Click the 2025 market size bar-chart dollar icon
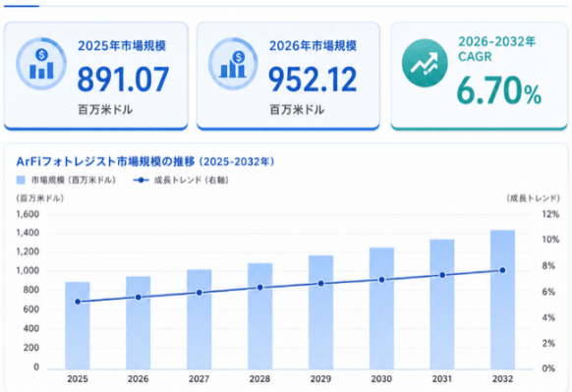The height and width of the screenshot is (392, 572). [x=41, y=64]
